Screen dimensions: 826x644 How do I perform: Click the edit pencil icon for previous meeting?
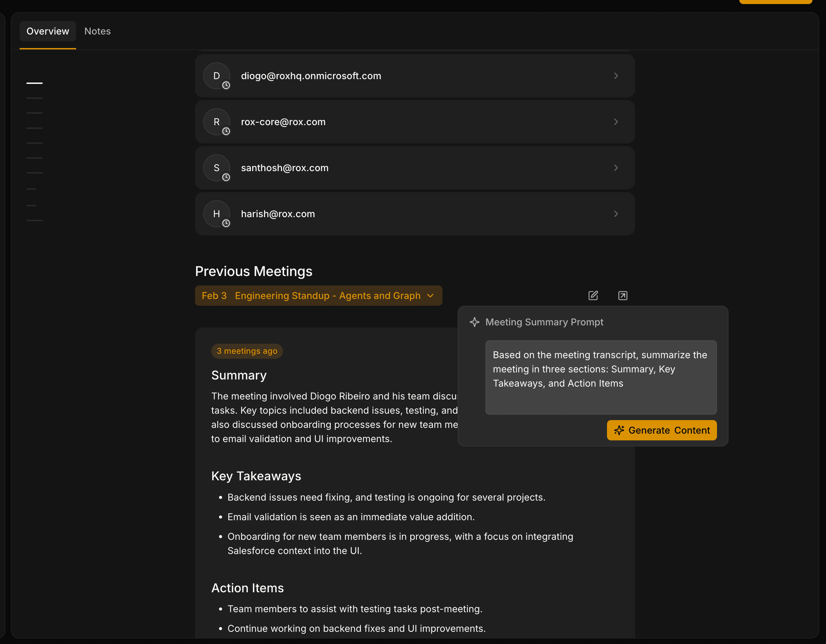pos(593,296)
